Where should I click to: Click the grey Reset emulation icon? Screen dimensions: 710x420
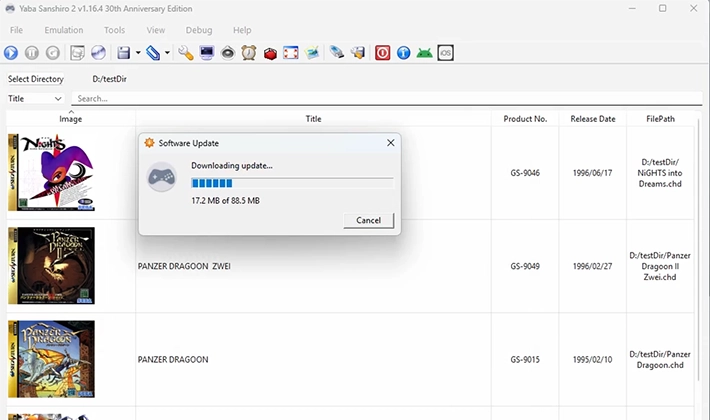click(x=53, y=53)
